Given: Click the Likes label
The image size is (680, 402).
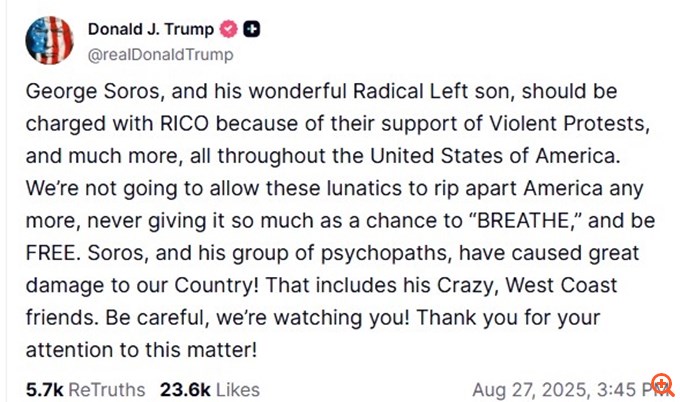Looking at the screenshot, I should [238, 390].
